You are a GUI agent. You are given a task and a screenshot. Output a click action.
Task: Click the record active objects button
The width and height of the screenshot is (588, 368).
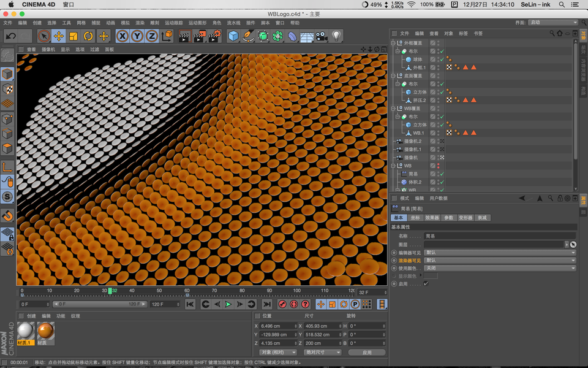[282, 304]
